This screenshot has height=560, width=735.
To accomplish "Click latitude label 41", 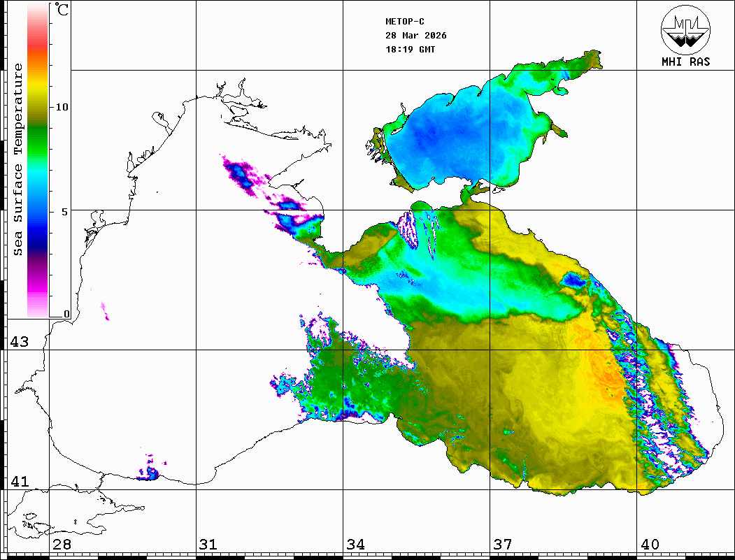I will click(18, 482).
